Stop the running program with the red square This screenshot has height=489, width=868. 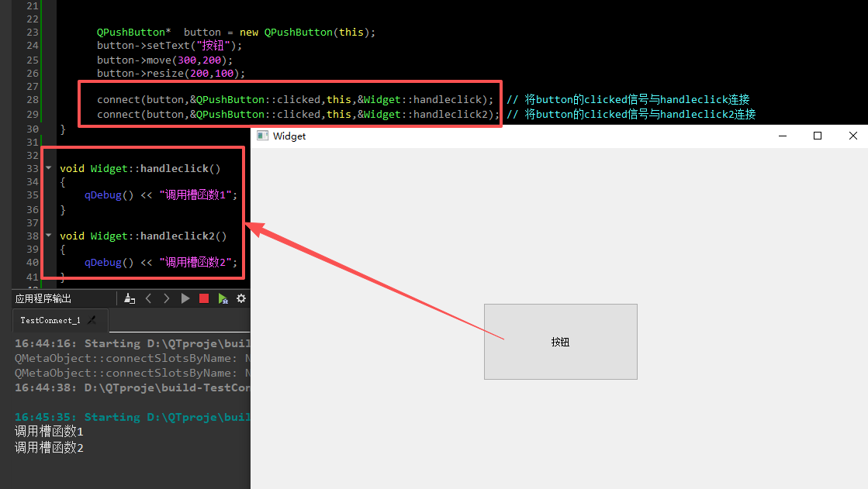204,298
